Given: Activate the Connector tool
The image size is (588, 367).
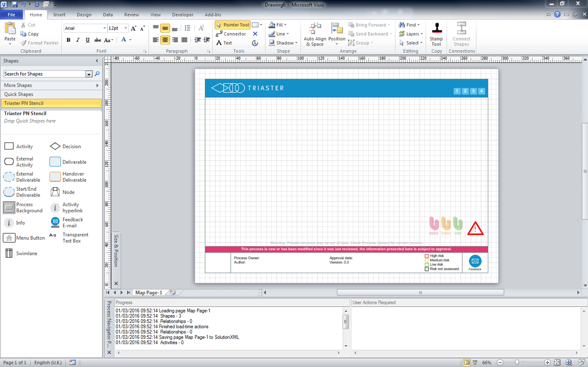Looking at the screenshot, I should (233, 34).
